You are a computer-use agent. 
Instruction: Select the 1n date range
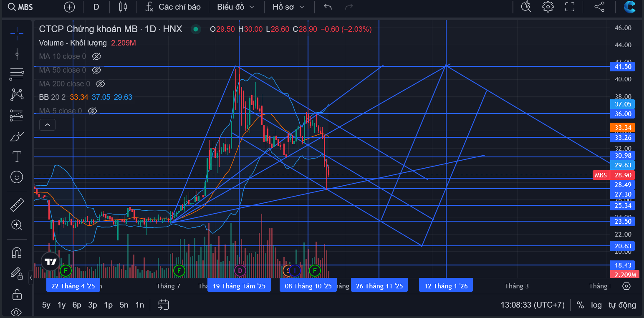coord(140,305)
